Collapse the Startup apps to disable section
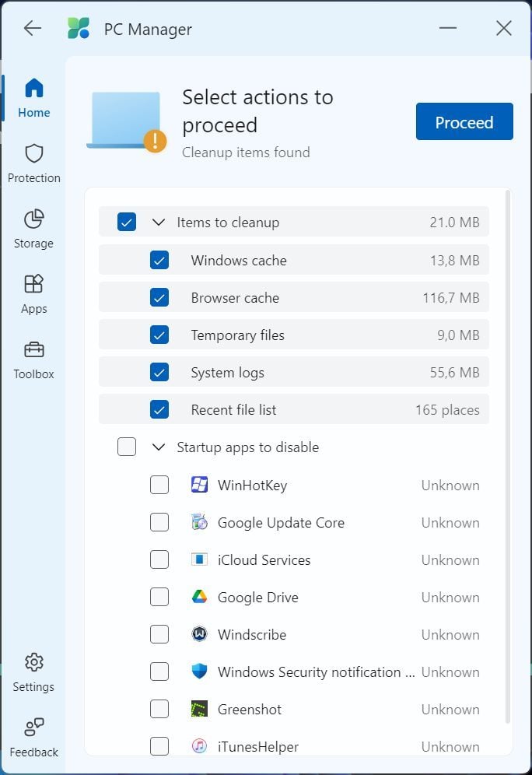 (158, 447)
